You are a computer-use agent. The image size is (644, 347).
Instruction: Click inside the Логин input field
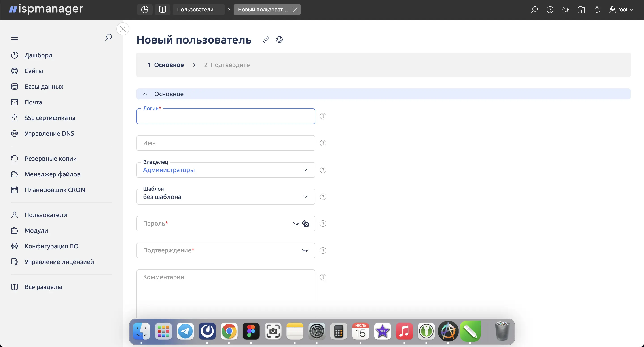click(225, 116)
